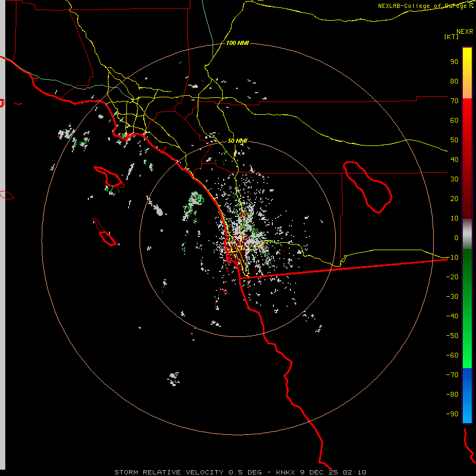Click the -40 value on the velocity scale

click(452, 316)
